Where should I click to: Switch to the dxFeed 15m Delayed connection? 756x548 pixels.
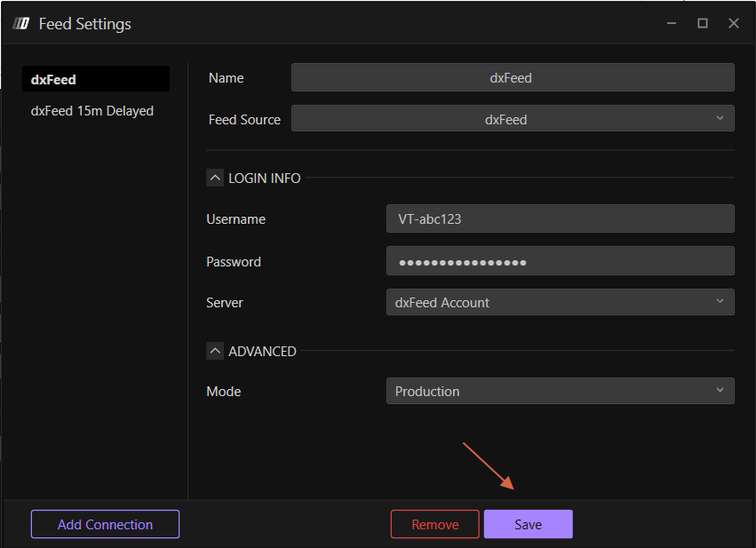point(92,110)
